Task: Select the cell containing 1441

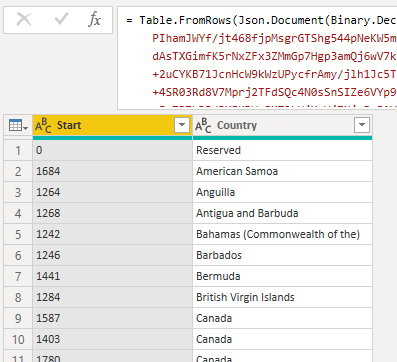Action: coord(113,276)
